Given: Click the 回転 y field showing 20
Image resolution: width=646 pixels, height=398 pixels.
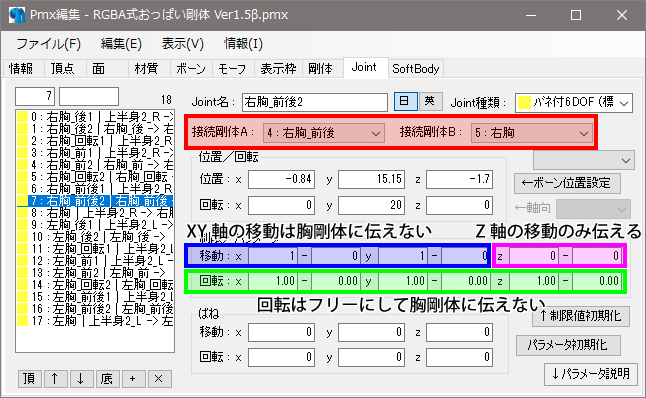Looking at the screenshot, I should tap(371, 205).
